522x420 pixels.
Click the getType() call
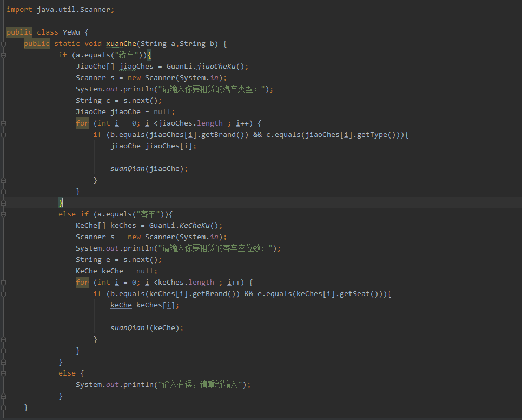click(x=376, y=135)
